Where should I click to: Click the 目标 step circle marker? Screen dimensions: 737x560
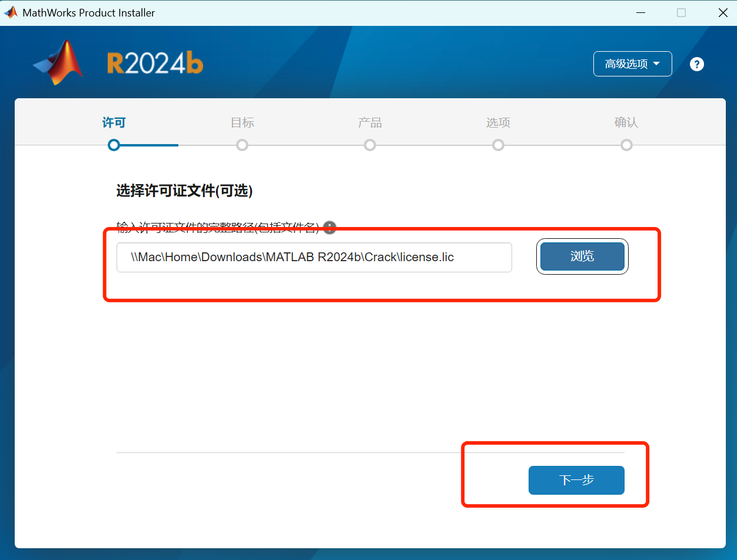pyautogui.click(x=242, y=145)
